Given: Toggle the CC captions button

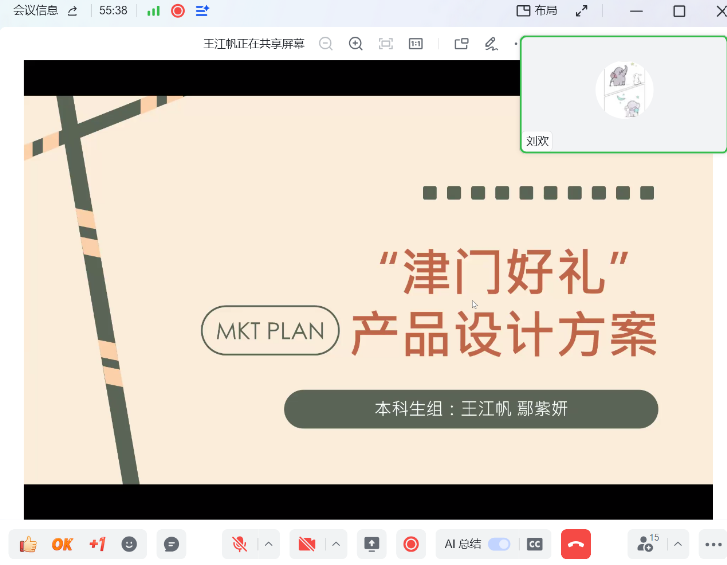Looking at the screenshot, I should (x=535, y=544).
